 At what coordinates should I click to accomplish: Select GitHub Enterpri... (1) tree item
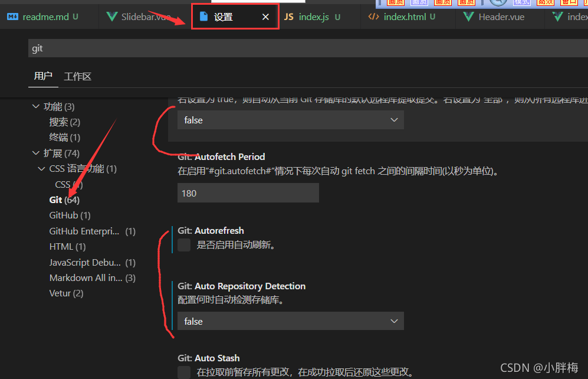coord(92,231)
